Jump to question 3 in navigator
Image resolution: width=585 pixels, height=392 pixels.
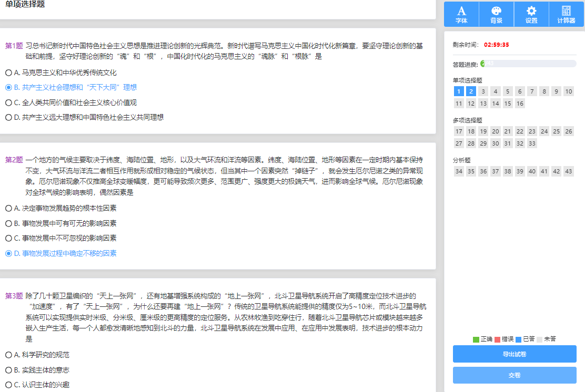click(x=483, y=91)
